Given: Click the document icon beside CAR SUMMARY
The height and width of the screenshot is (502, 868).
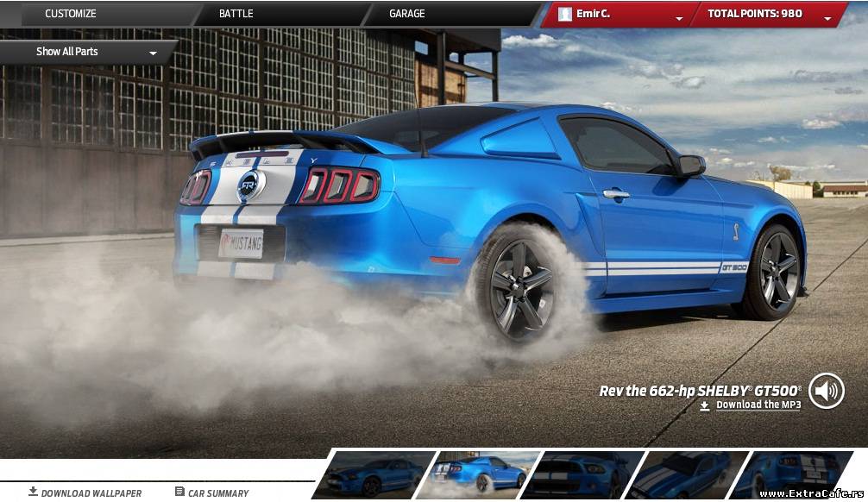Looking at the screenshot, I should [179, 491].
